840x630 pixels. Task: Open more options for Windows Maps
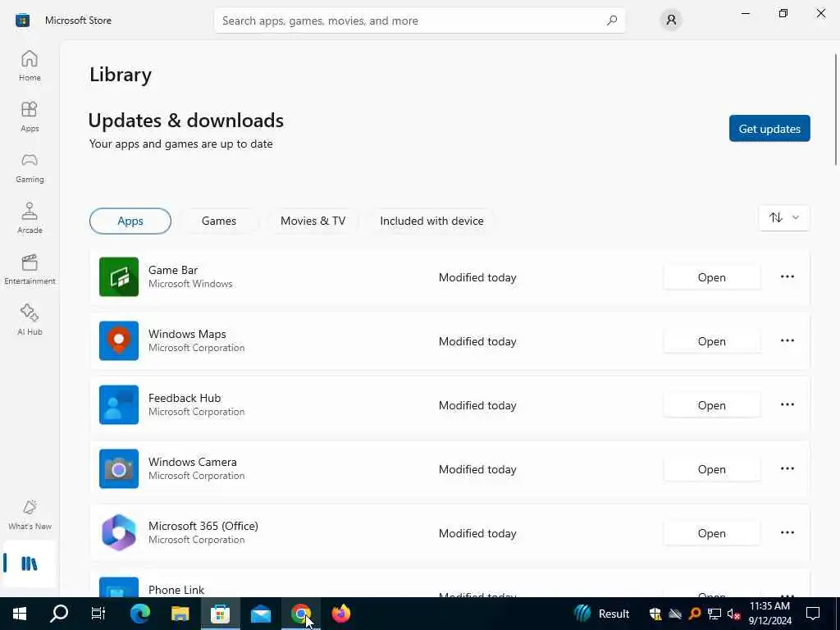(x=787, y=340)
